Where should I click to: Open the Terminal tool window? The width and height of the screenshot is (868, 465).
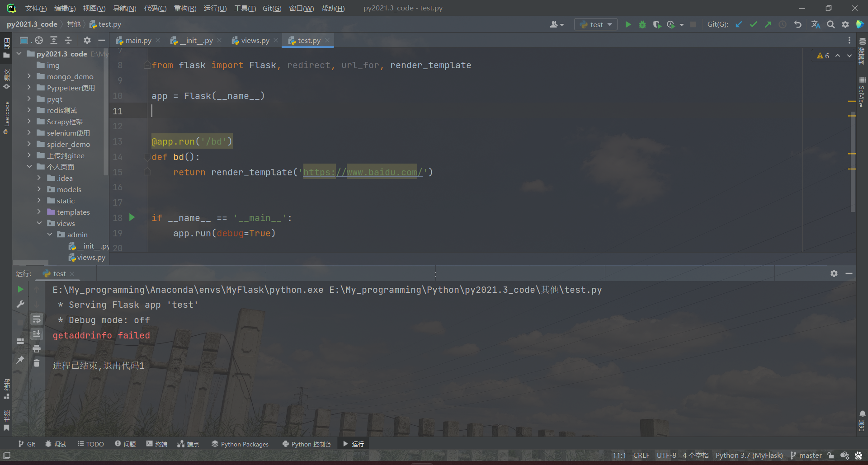pos(156,444)
